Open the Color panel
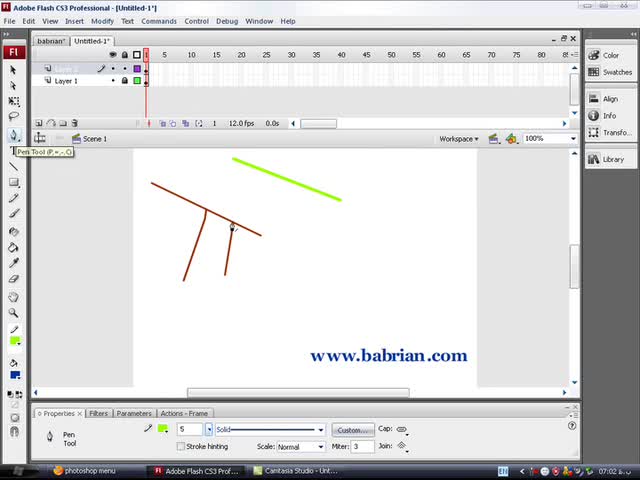The height and width of the screenshot is (480, 640). coord(610,55)
